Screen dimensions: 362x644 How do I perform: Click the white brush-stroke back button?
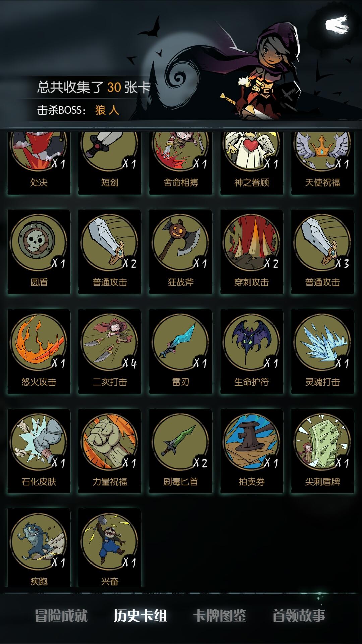point(337,24)
